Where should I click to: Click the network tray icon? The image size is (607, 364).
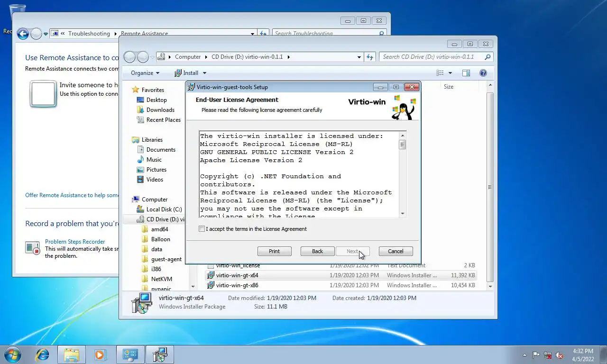pyautogui.click(x=548, y=355)
